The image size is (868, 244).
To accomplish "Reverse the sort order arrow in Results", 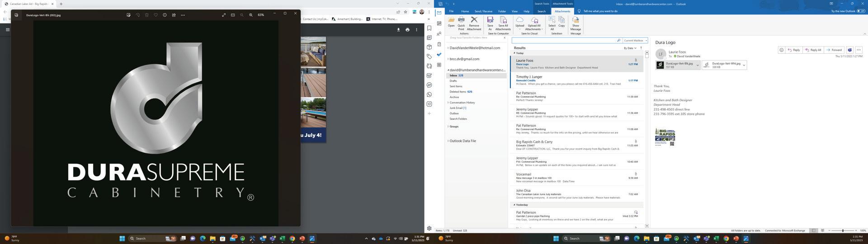I will (641, 48).
